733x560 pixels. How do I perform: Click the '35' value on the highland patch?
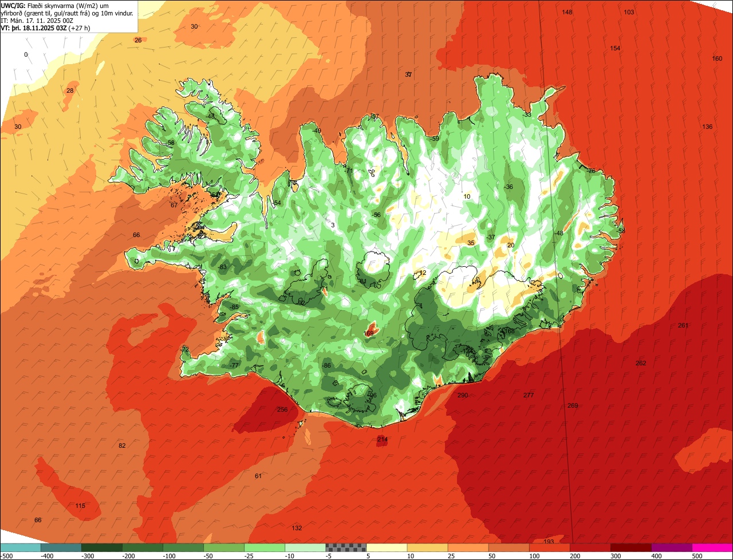coord(471,243)
